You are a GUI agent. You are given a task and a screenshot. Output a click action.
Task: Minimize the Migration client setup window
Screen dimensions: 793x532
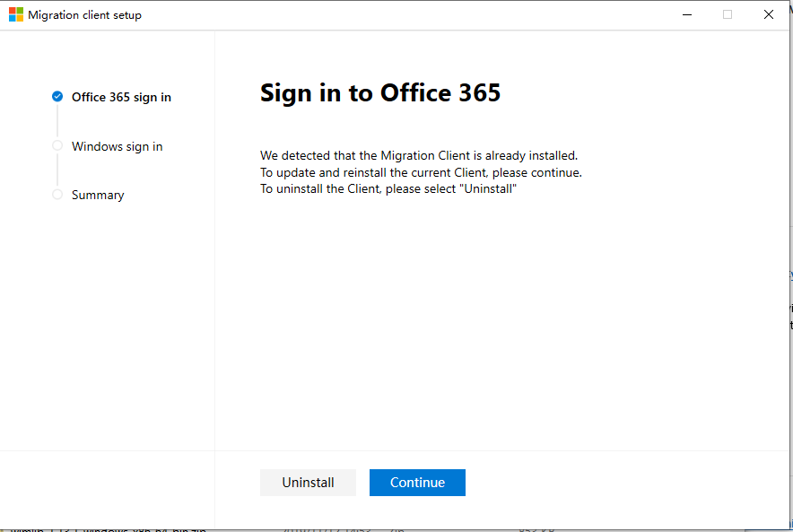tap(687, 14)
